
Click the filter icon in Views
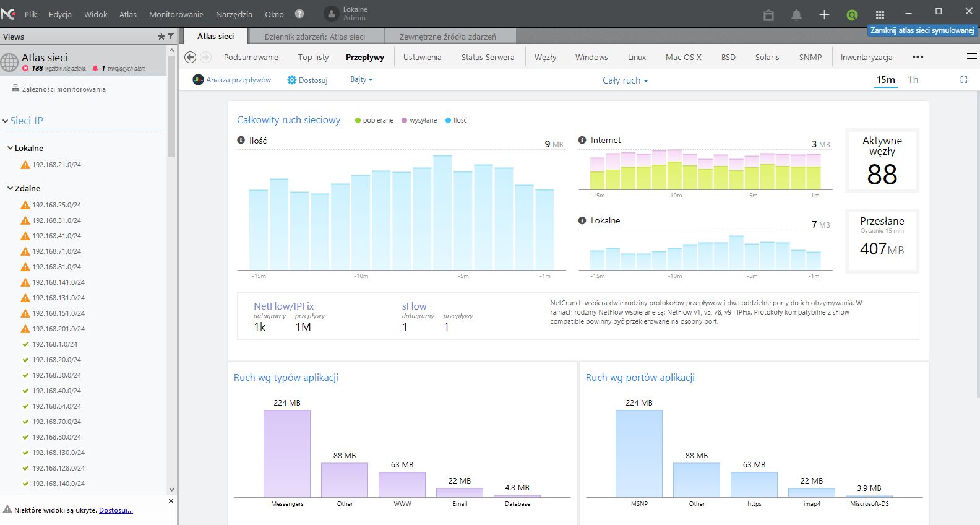pos(171,37)
